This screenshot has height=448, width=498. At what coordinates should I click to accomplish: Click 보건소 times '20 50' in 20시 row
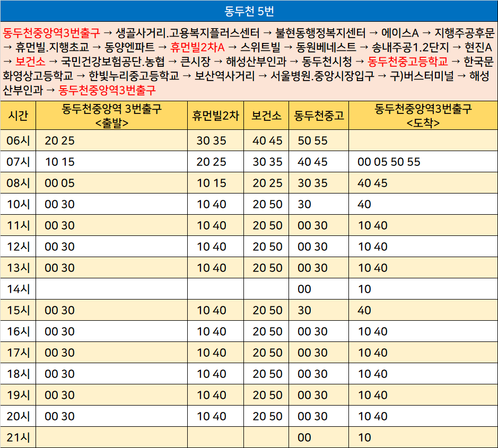coord(267,417)
